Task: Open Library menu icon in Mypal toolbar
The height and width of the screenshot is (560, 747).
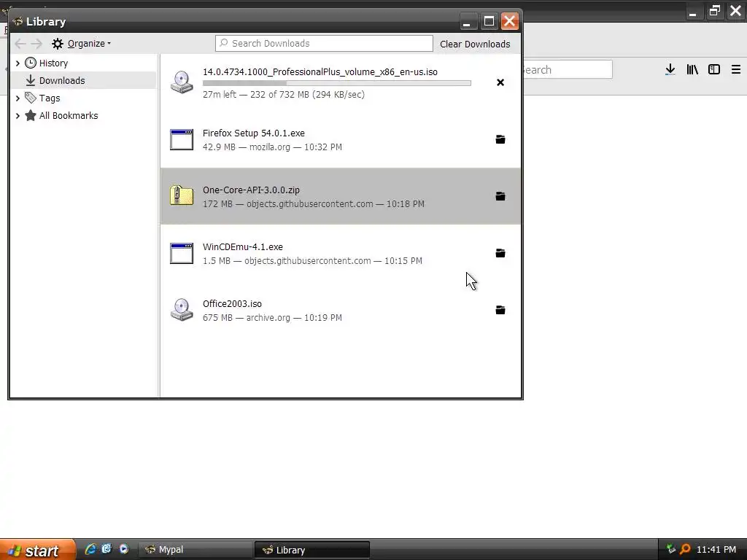Action: (692, 69)
